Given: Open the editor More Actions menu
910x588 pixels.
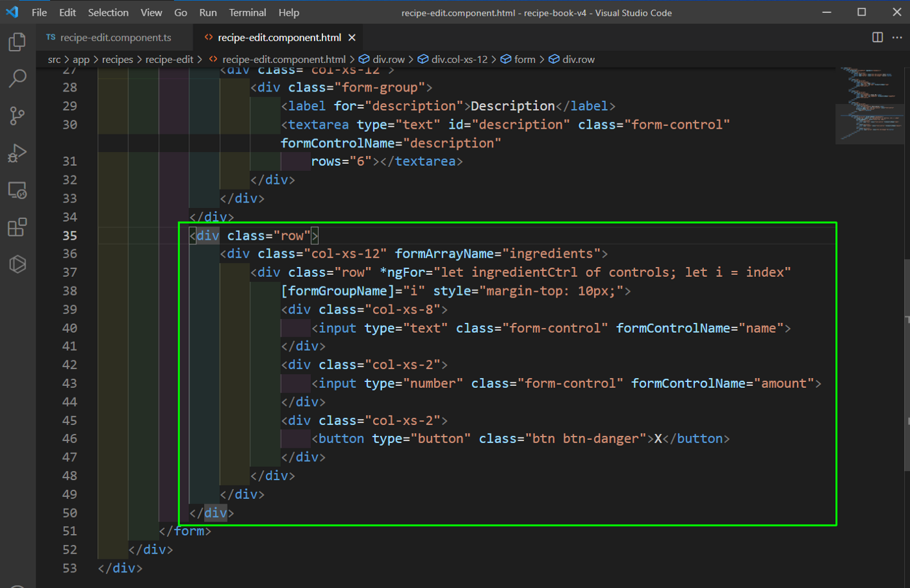Looking at the screenshot, I should (x=897, y=37).
